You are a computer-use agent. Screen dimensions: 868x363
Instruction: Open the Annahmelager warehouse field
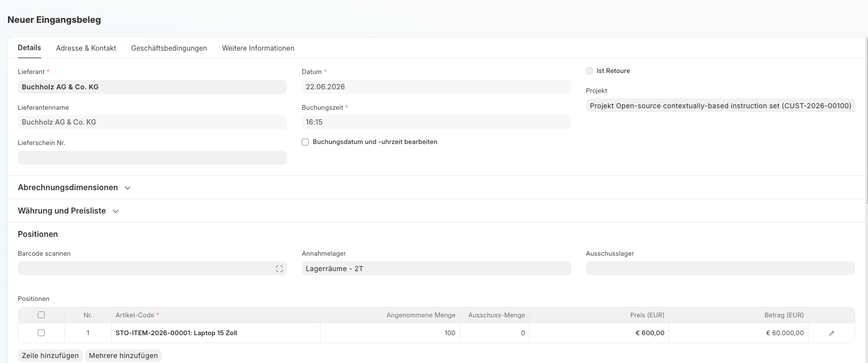[x=436, y=269]
